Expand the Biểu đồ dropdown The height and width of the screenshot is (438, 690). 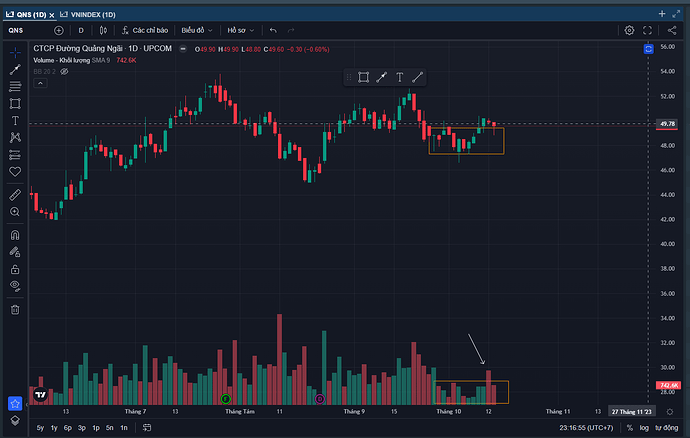click(x=197, y=30)
